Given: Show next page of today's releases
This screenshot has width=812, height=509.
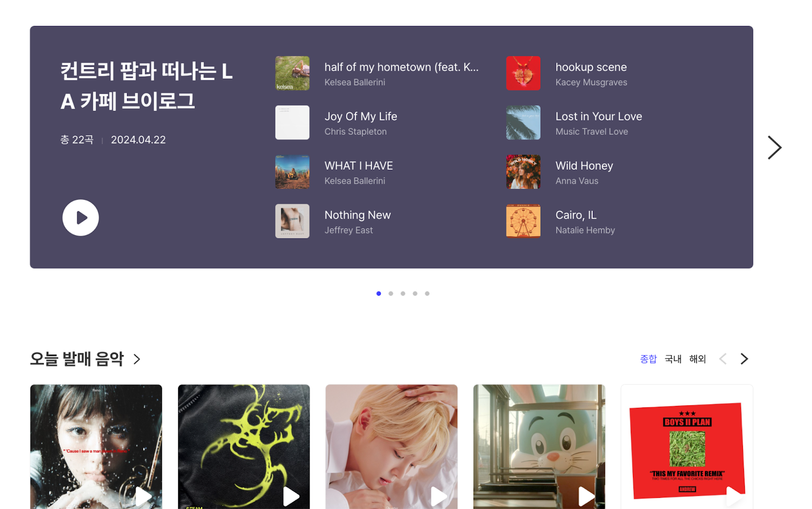Looking at the screenshot, I should 744,359.
